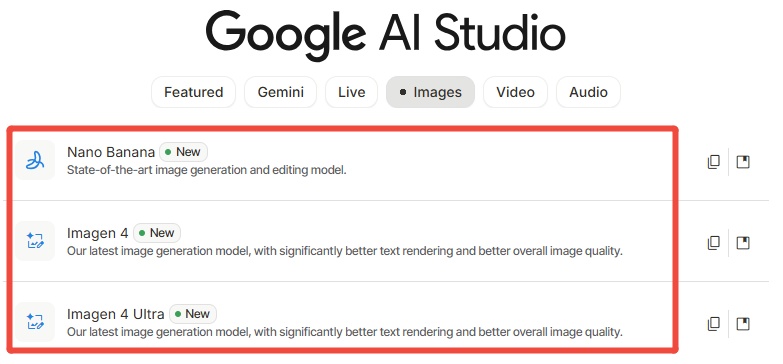
Task: Open Imagen 4 details panel icon
Action: click(x=743, y=243)
